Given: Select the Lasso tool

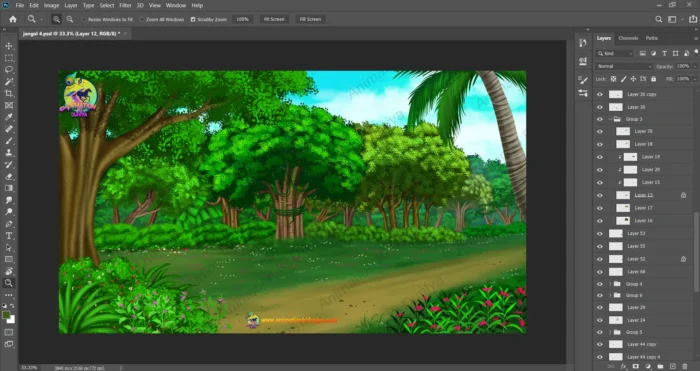Looking at the screenshot, I should [8, 70].
